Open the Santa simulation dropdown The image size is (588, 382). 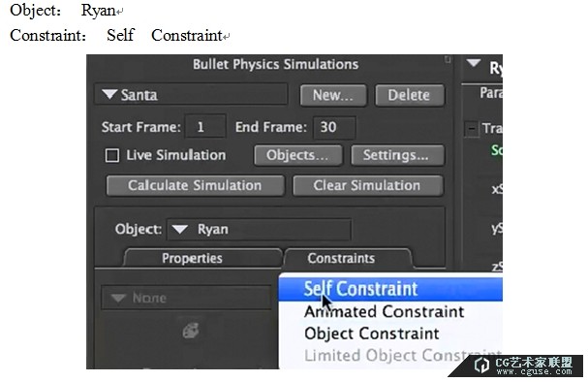tap(191, 95)
